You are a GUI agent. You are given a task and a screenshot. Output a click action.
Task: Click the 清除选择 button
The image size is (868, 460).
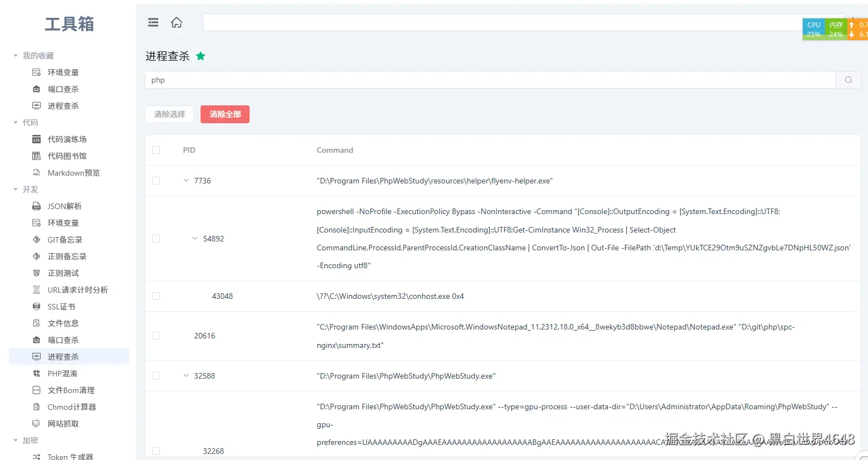pos(169,114)
